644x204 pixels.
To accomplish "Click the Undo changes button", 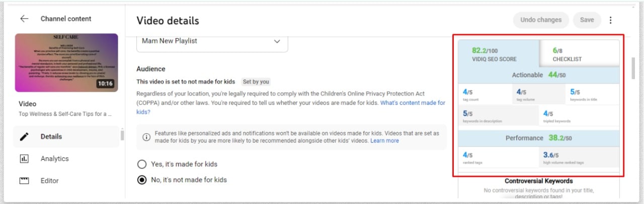I will (541, 20).
